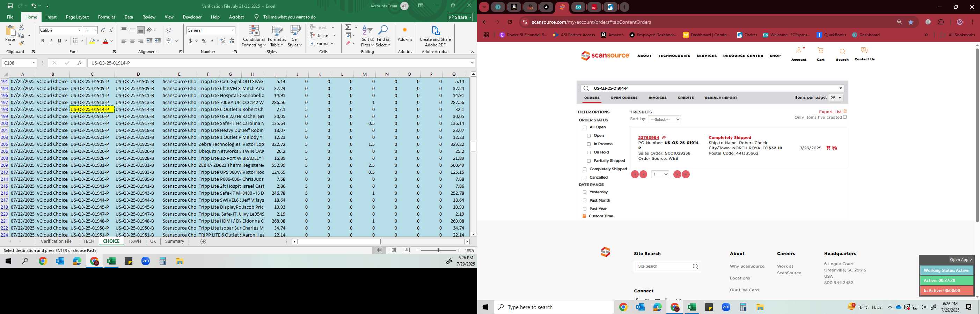Click the Share button in Excel
980x314 pixels.
(x=460, y=17)
